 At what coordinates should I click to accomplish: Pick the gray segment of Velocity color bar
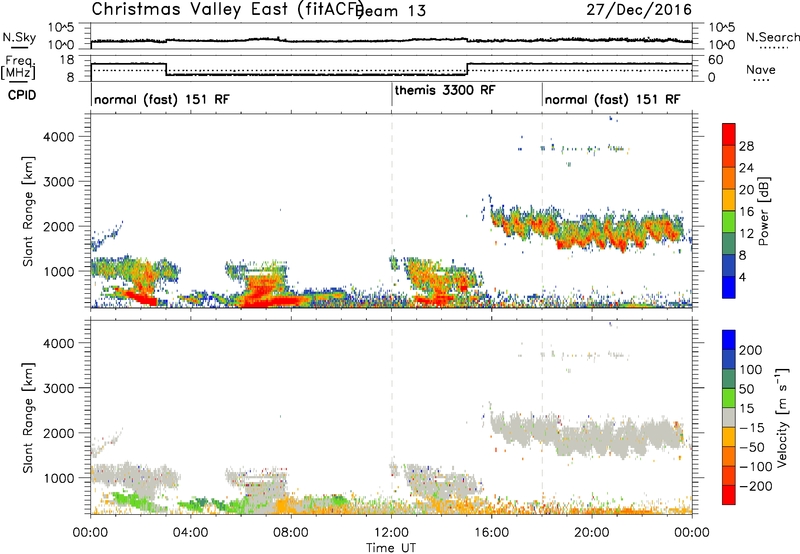(729, 417)
